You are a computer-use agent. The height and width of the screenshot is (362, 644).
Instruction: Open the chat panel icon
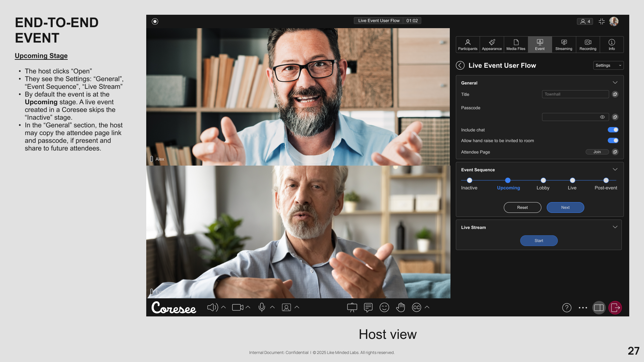click(368, 307)
